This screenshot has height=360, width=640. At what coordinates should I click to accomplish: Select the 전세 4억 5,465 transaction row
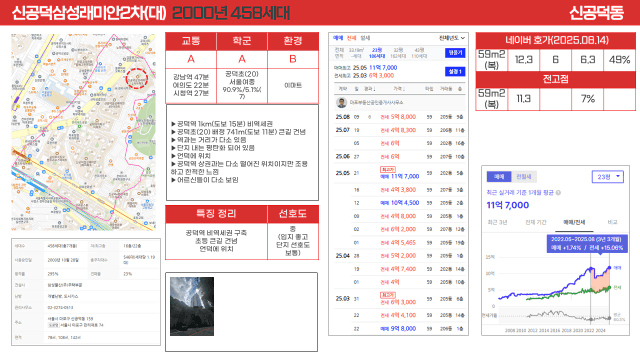pyautogui.click(x=400, y=242)
